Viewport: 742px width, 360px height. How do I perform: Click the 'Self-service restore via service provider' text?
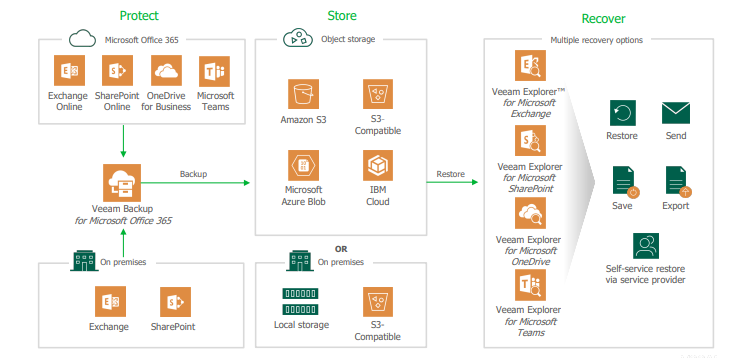645,274
